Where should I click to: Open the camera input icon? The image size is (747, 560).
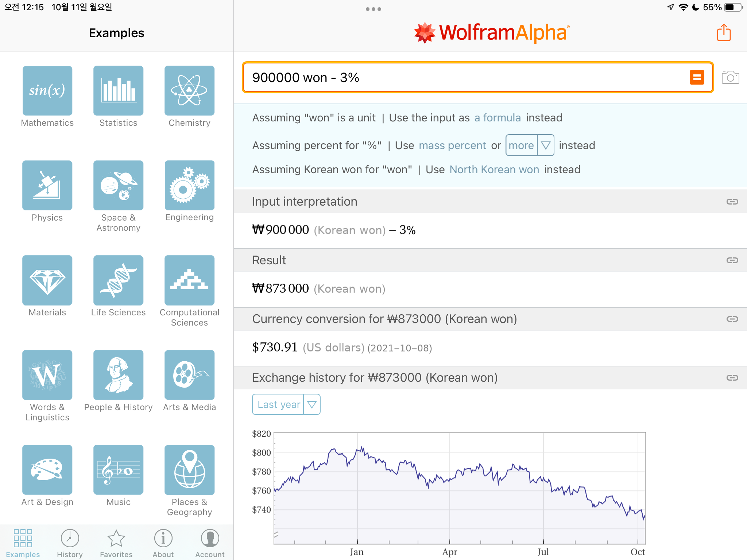tap(730, 78)
